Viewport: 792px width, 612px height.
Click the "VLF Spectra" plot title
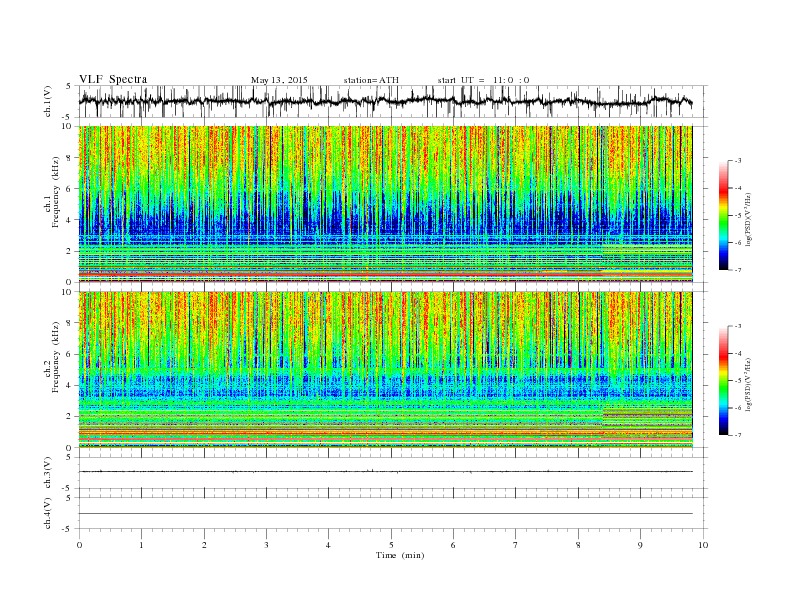pos(113,79)
